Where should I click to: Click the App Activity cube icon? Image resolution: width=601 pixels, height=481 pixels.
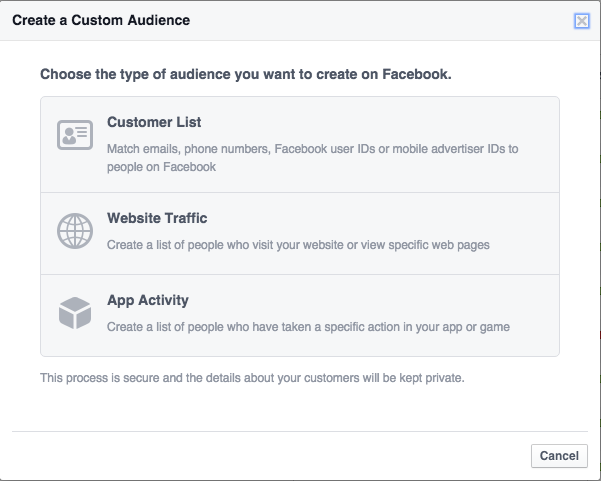tap(75, 313)
